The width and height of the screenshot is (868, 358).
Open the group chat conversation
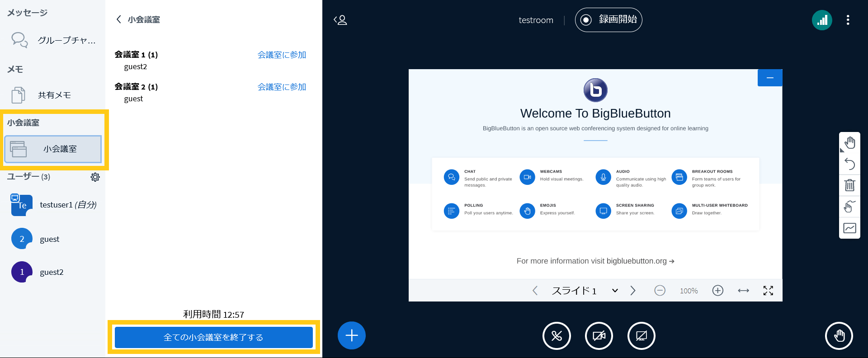[53, 40]
